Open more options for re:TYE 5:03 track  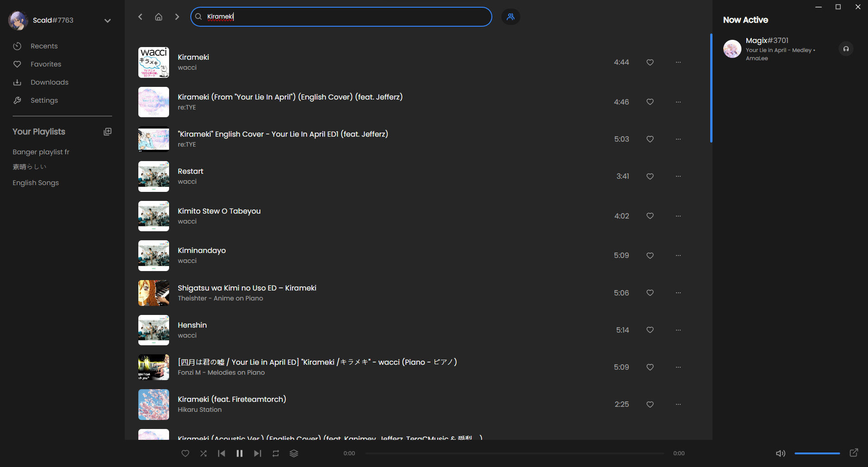point(678,139)
